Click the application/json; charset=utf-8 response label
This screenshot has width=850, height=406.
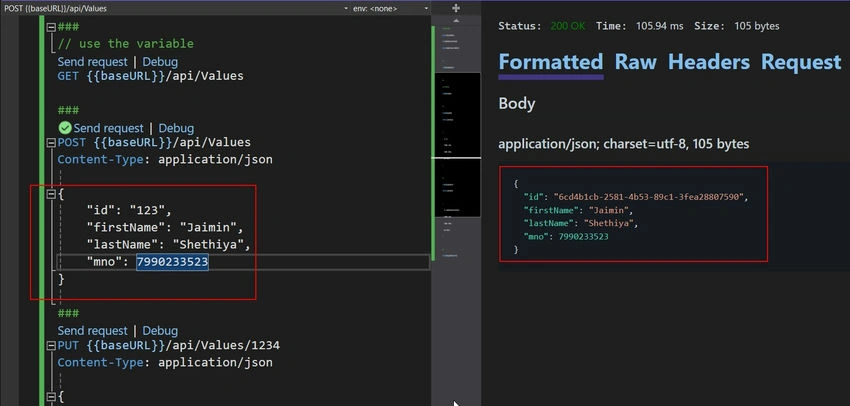pos(623,144)
